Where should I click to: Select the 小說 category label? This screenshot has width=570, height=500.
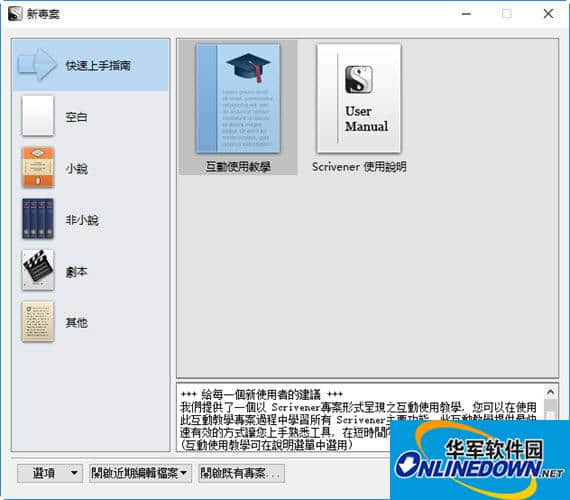tap(76, 168)
